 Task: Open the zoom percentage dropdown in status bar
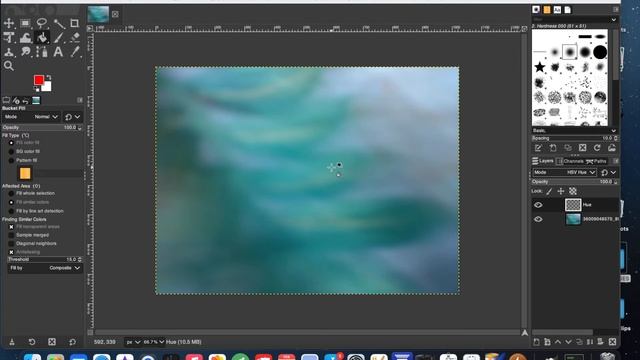coord(153,342)
